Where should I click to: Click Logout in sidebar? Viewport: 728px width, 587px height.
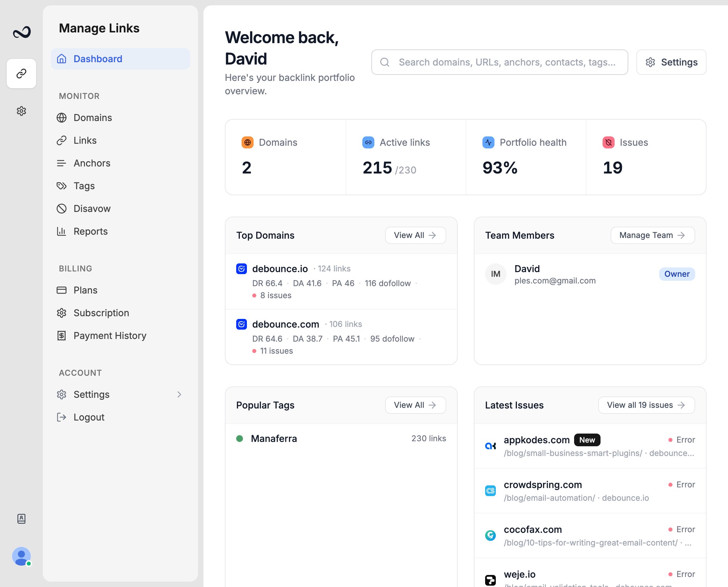[120, 417]
